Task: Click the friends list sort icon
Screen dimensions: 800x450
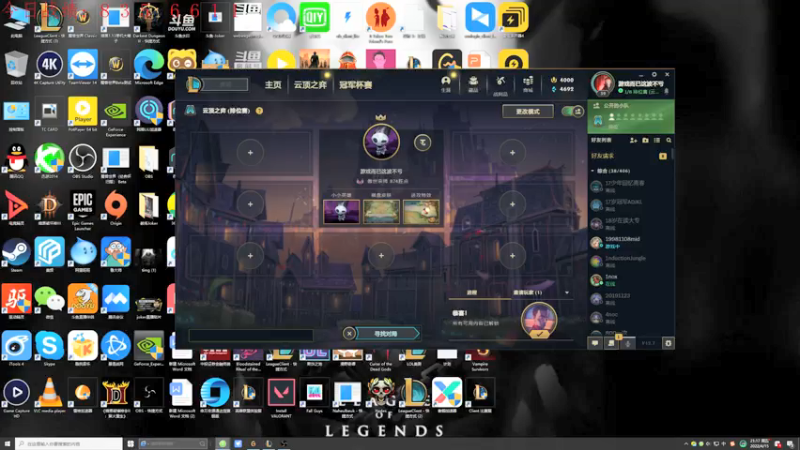Action: click(x=657, y=140)
